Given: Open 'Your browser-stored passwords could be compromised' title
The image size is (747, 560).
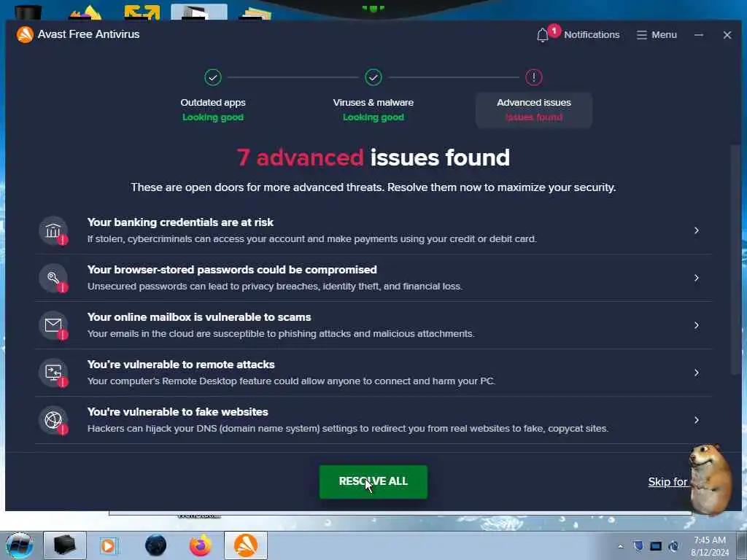Looking at the screenshot, I should coord(232,270).
